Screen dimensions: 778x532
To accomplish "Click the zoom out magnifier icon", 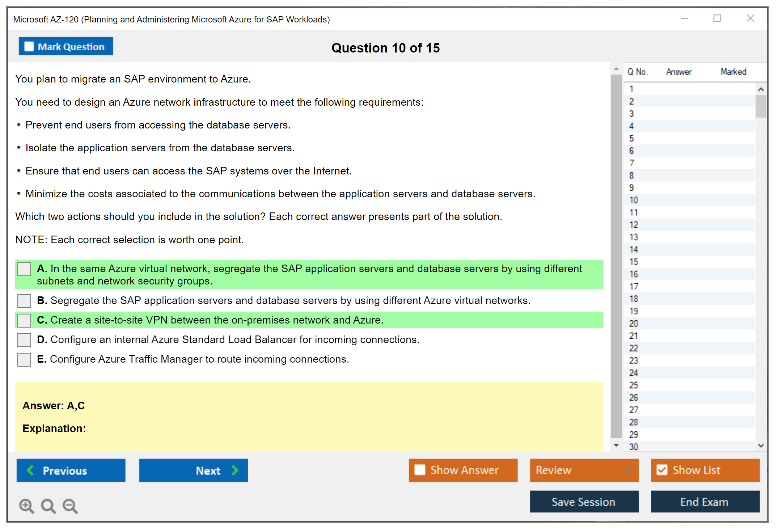I will 70,506.
